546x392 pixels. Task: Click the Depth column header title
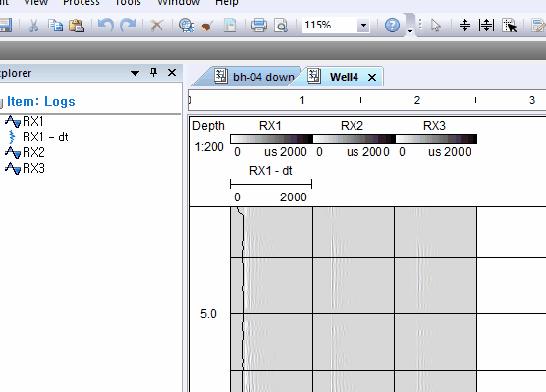point(208,126)
